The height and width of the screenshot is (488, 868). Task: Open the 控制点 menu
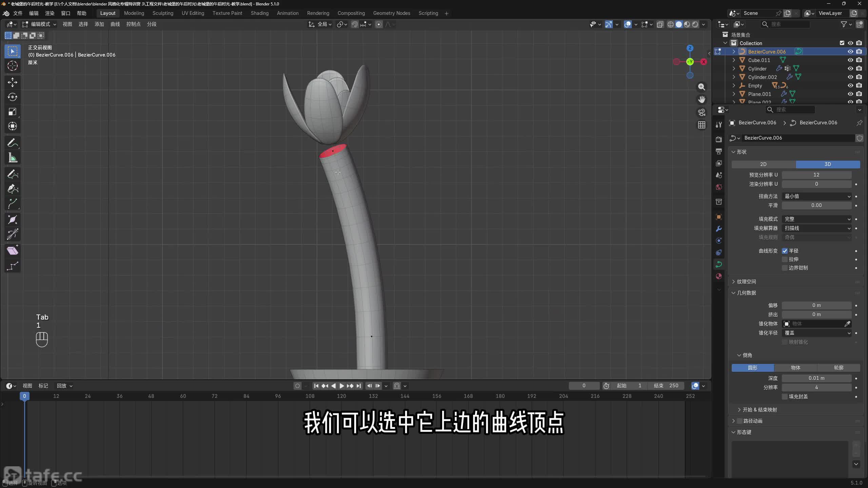pyautogui.click(x=133, y=24)
